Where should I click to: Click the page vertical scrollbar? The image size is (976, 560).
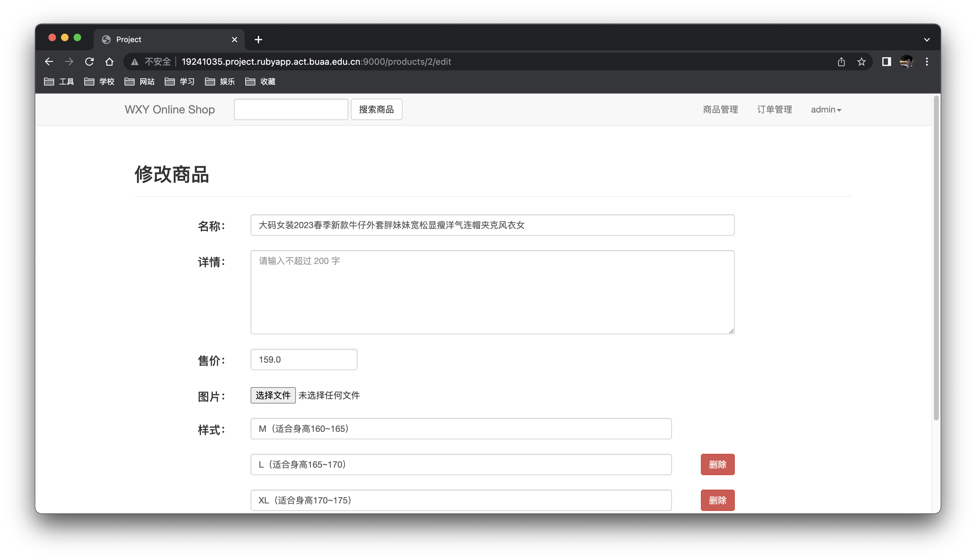[936, 258]
